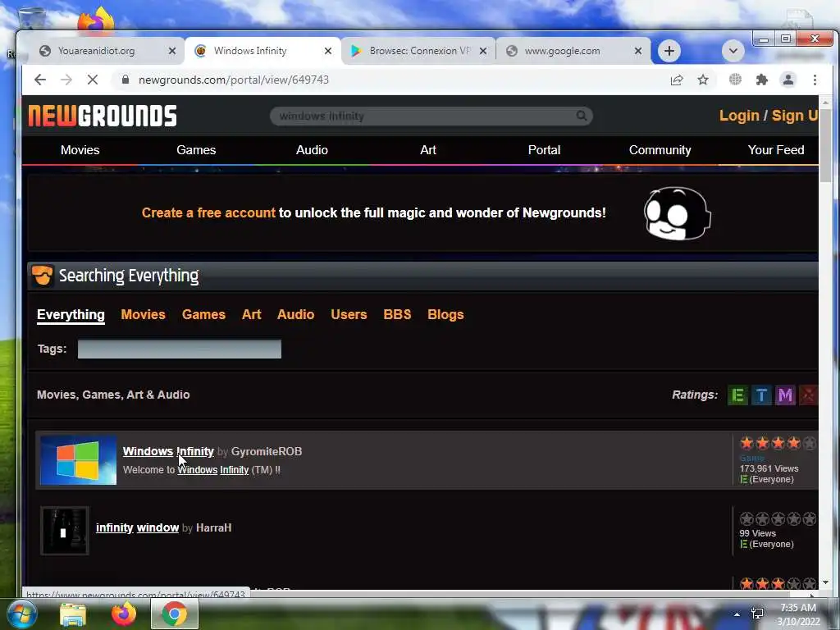
Task: Open the Login link
Action: point(739,116)
